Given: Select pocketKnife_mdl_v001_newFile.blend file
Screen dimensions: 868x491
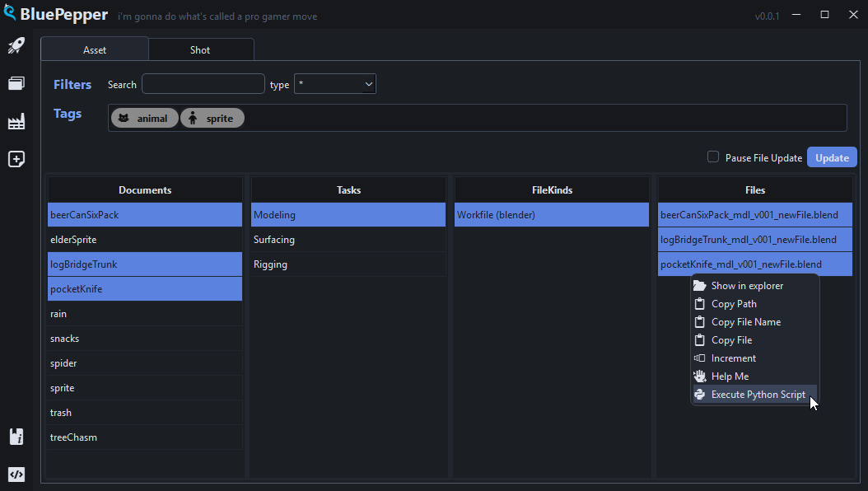Looking at the screenshot, I should pyautogui.click(x=755, y=264).
